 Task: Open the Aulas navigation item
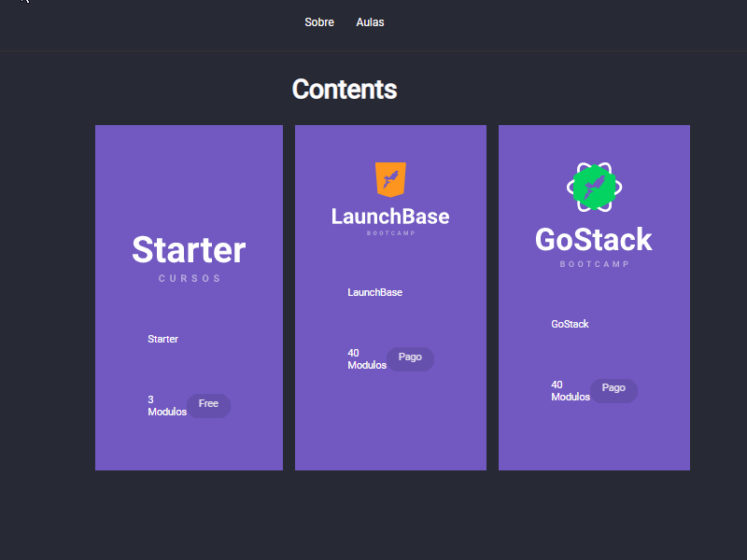click(370, 22)
